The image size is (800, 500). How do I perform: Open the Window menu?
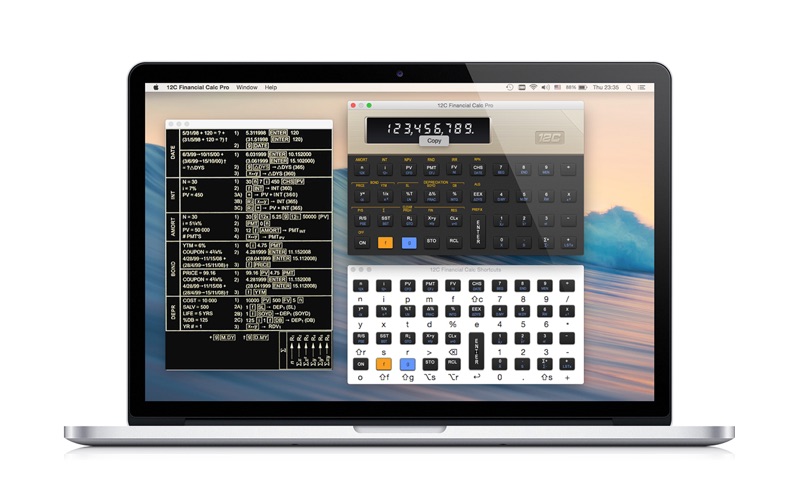click(247, 88)
